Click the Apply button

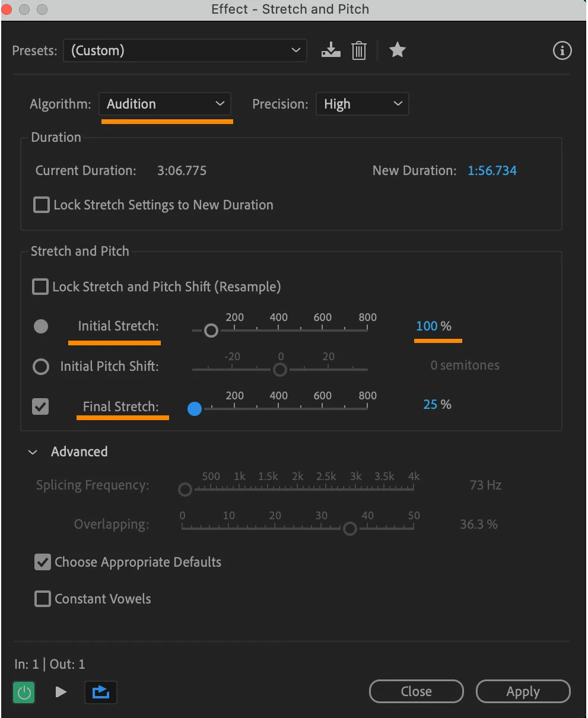(523, 691)
